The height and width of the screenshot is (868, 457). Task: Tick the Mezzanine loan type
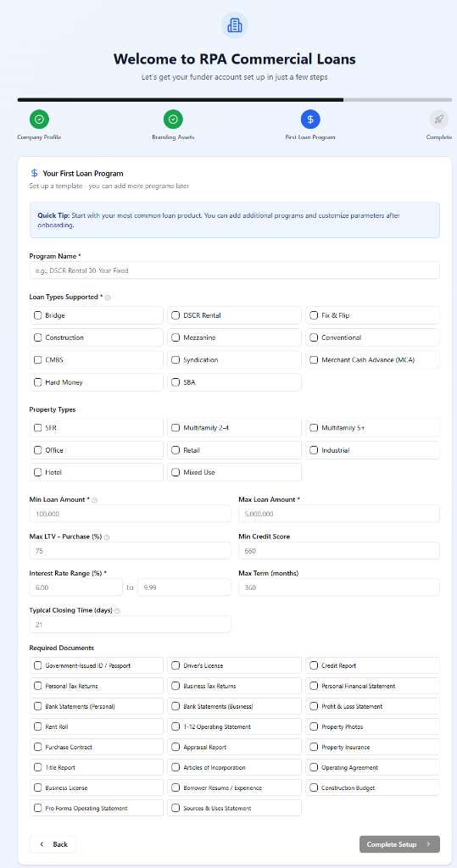[x=176, y=337]
